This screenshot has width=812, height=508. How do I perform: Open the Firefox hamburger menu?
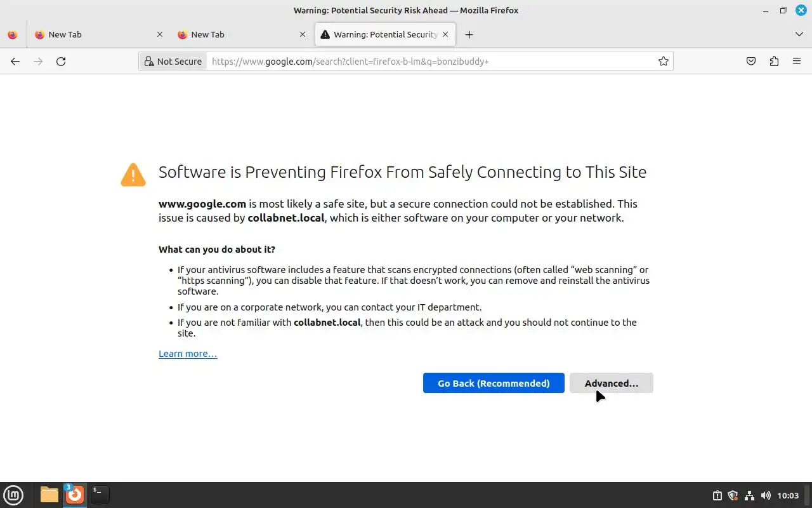pyautogui.click(x=797, y=62)
